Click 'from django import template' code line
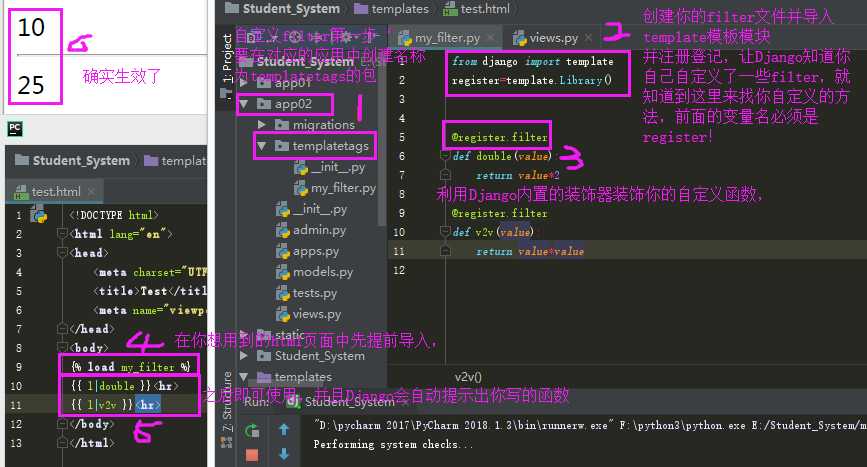Viewport: 867px width, 467px height. pos(532,61)
